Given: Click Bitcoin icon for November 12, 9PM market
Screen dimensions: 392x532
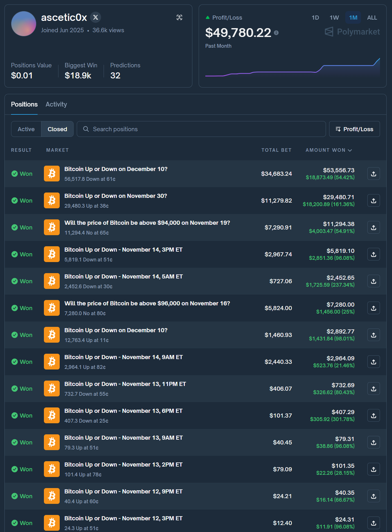Looking at the screenshot, I should point(52,496).
